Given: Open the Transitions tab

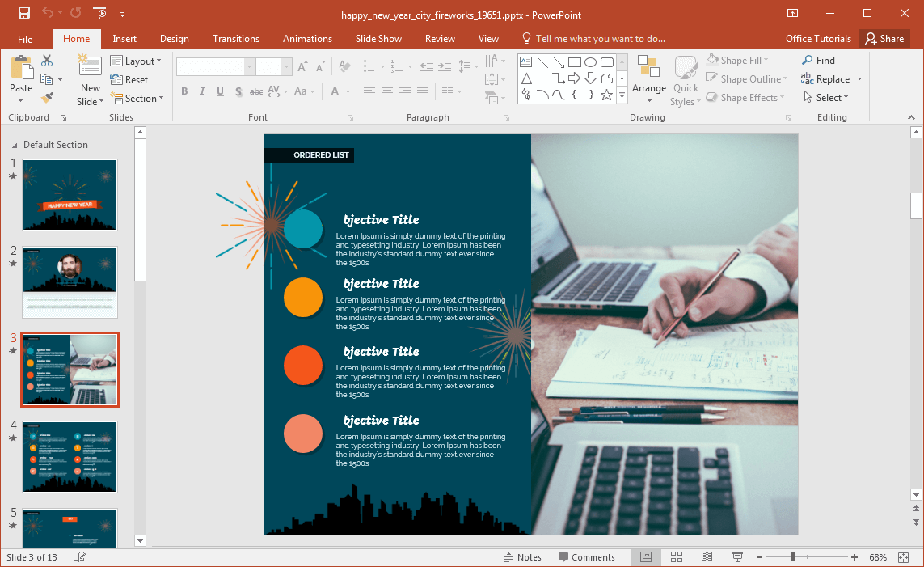Looking at the screenshot, I should point(236,39).
